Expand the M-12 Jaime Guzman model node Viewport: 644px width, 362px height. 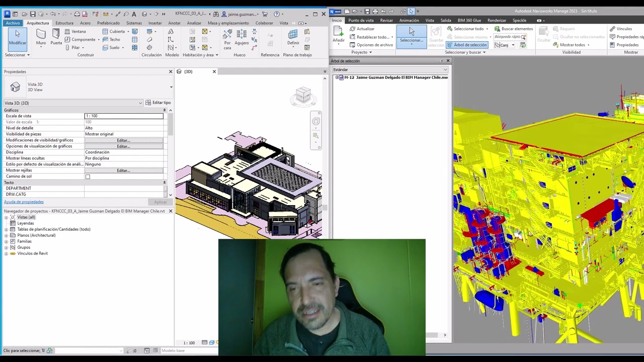[x=337, y=77]
